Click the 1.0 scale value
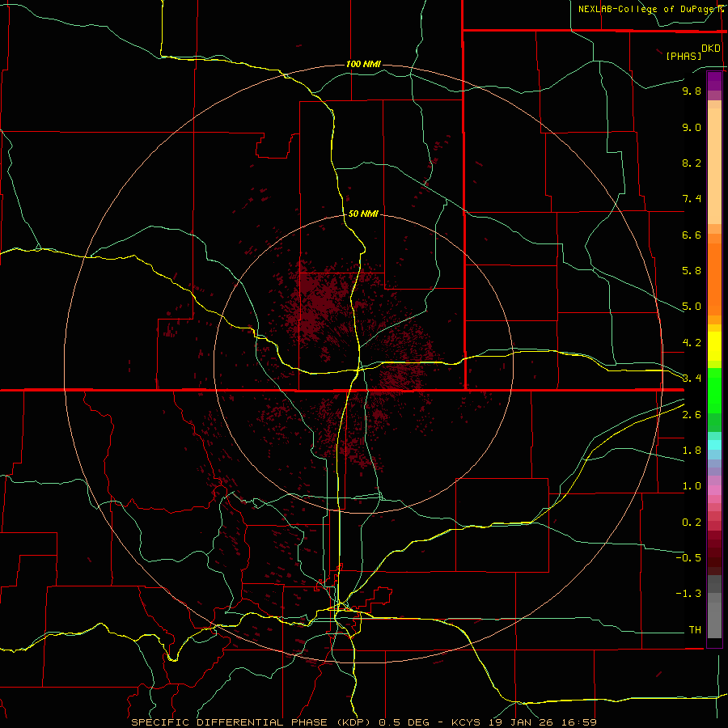The height and width of the screenshot is (728, 728). (692, 486)
